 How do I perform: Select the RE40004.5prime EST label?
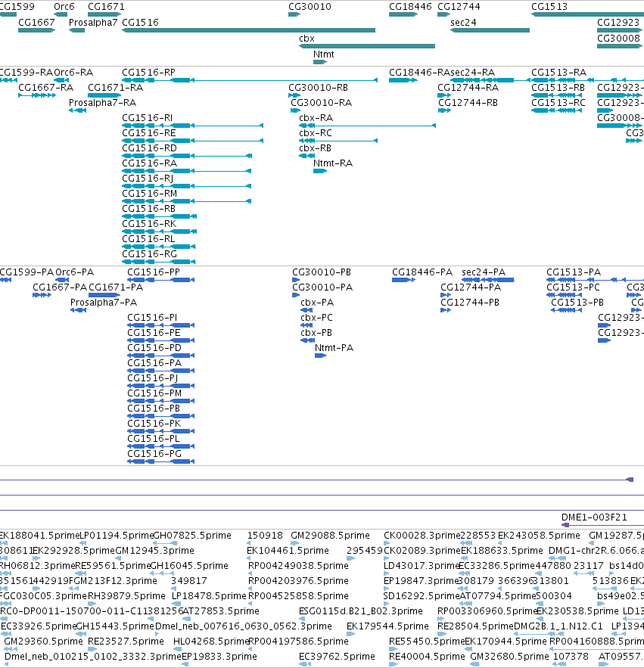[x=427, y=657]
